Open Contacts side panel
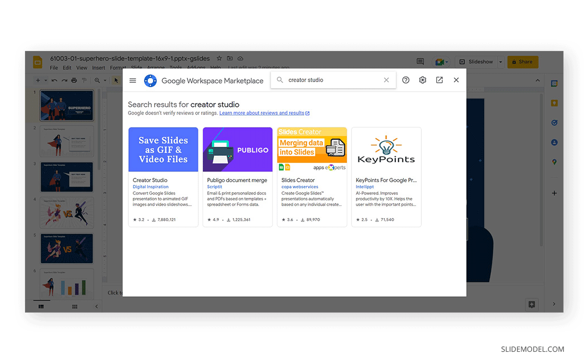 pyautogui.click(x=554, y=143)
